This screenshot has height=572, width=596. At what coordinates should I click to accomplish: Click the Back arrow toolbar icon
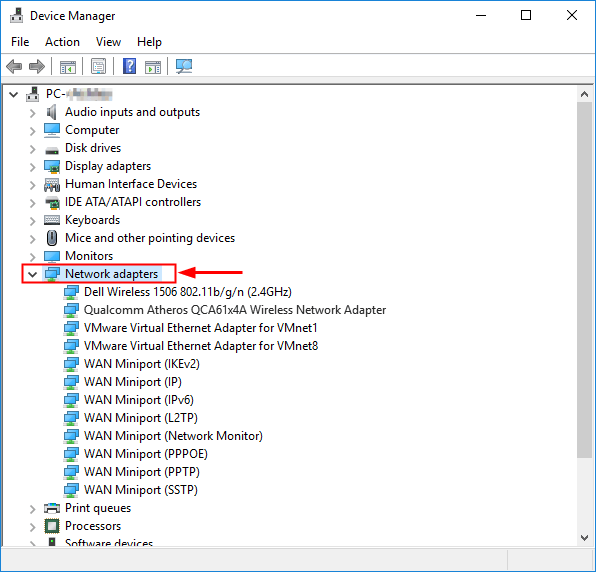pyautogui.click(x=14, y=67)
